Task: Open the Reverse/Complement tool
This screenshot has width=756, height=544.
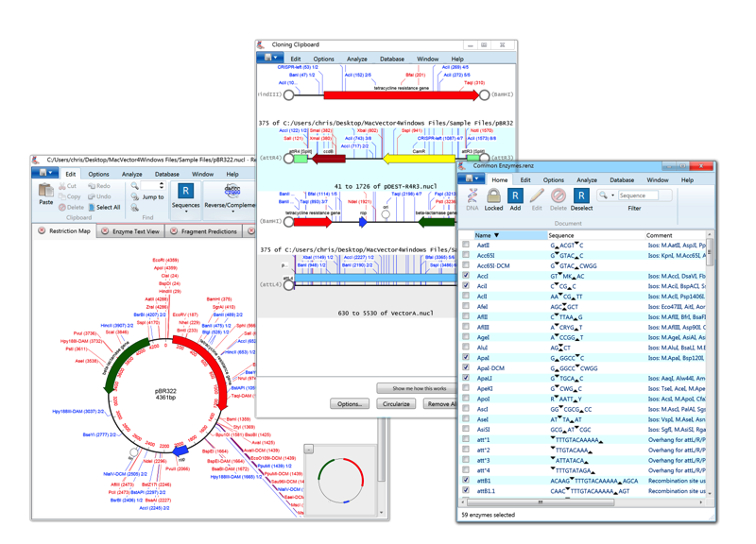Action: click(x=232, y=193)
